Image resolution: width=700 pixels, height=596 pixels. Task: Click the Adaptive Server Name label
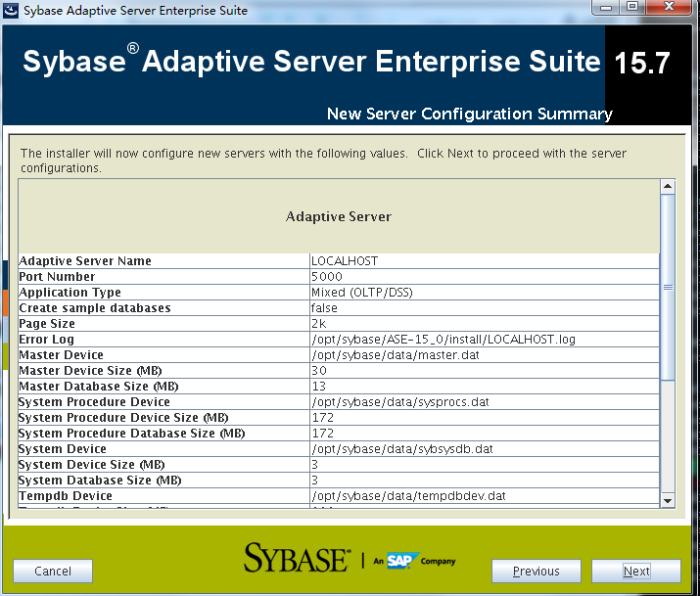85,261
